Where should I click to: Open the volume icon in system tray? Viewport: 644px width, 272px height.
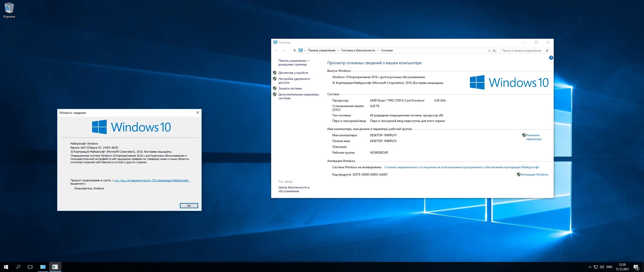click(x=602, y=267)
